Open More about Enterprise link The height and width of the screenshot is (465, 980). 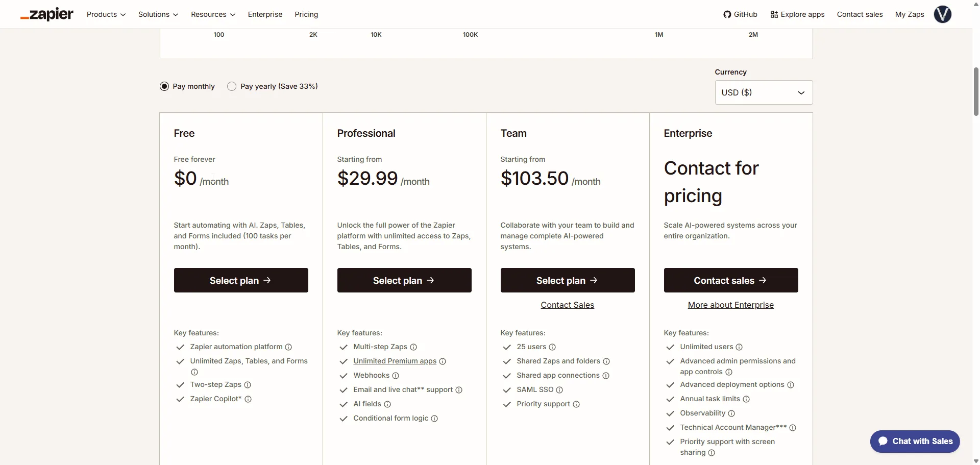coord(731,305)
